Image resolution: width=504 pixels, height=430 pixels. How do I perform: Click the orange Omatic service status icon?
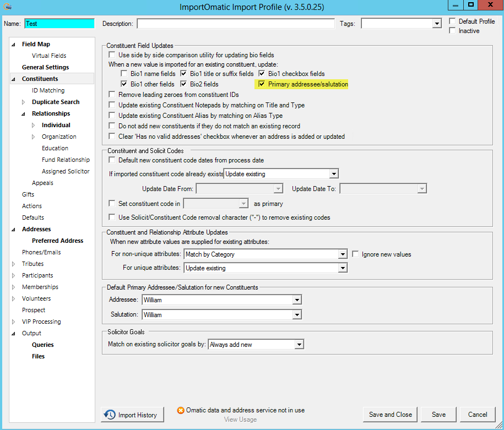(180, 410)
